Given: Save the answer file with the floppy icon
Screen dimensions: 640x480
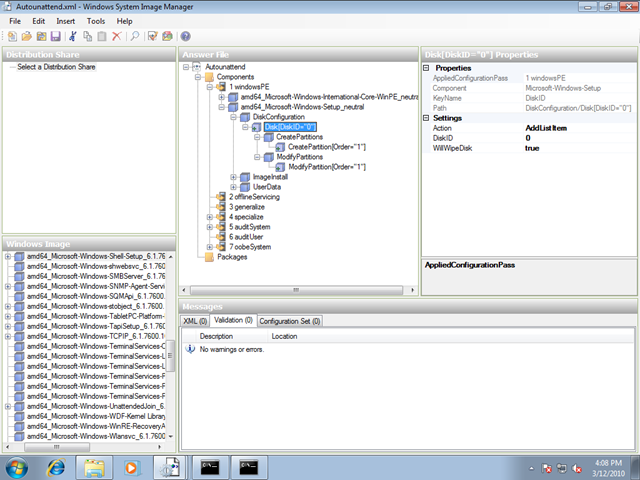Looking at the screenshot, I should pos(56,36).
